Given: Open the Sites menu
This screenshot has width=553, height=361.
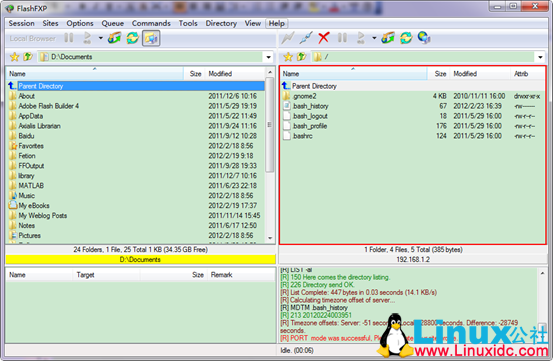Looking at the screenshot, I should point(50,23).
